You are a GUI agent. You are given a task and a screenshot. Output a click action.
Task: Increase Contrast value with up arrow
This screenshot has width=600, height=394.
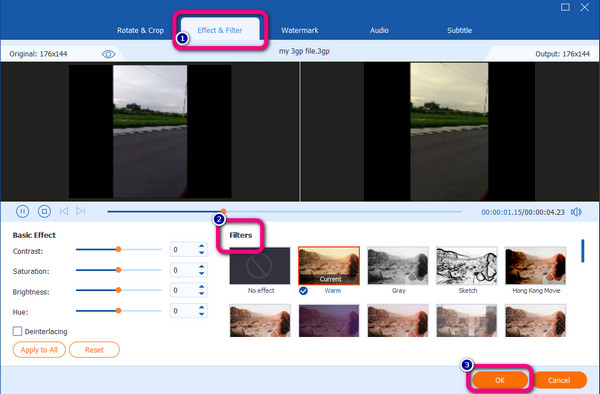pyautogui.click(x=202, y=246)
